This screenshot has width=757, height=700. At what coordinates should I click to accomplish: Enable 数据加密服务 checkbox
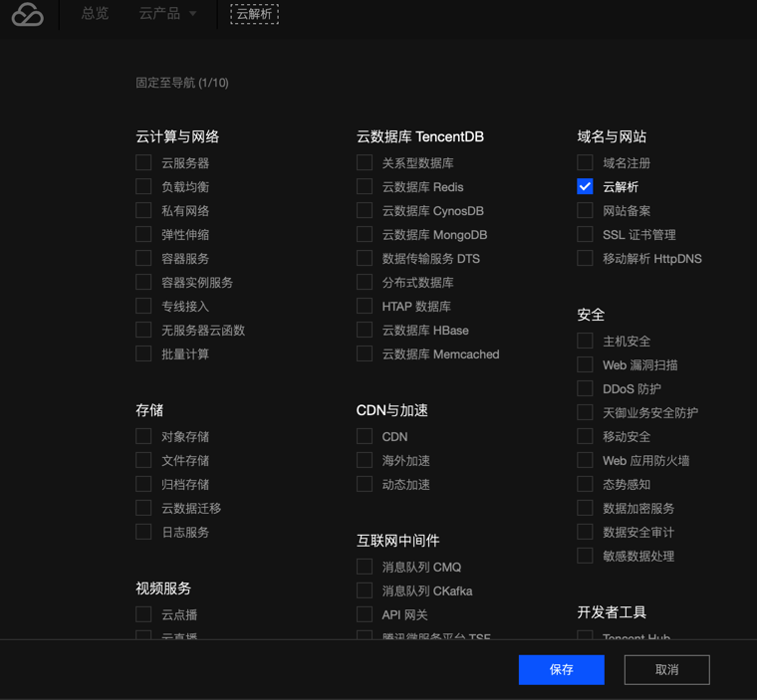[585, 508]
